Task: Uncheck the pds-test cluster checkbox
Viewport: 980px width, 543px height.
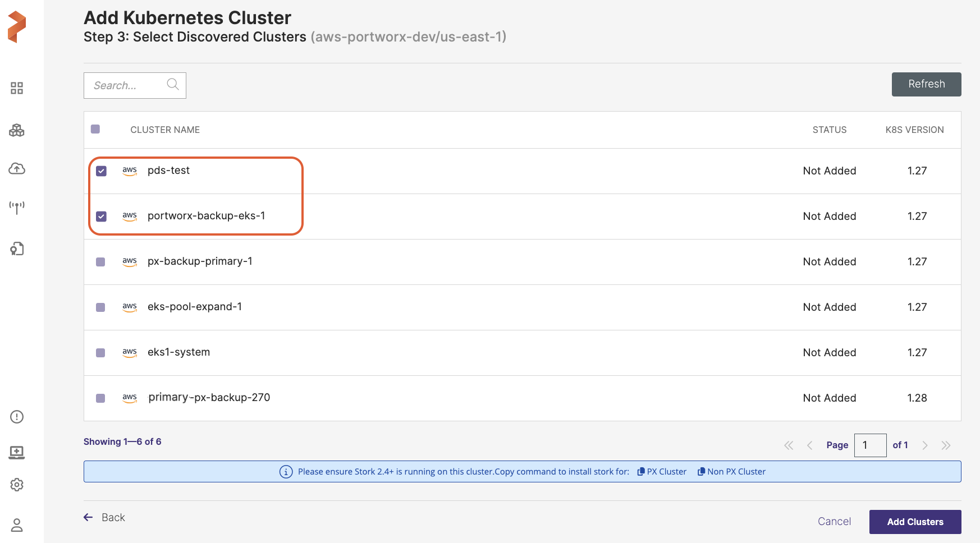Action: pos(101,171)
